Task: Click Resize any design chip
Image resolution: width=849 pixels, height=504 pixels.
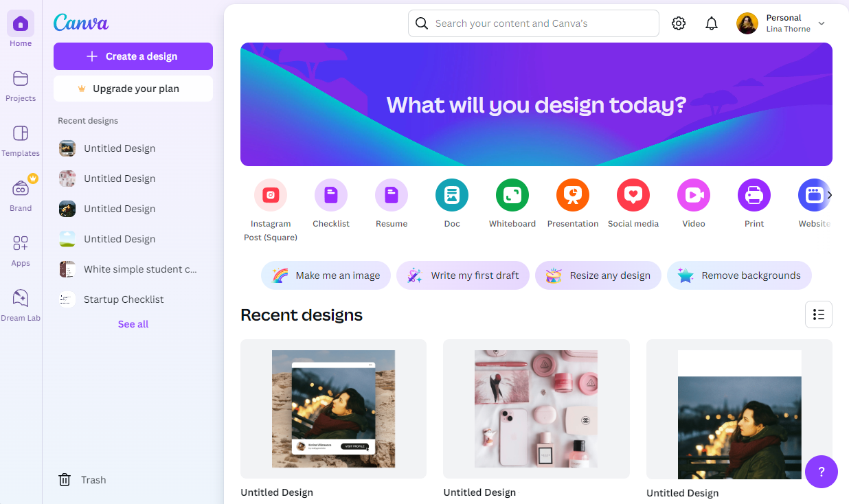Action: 598,275
